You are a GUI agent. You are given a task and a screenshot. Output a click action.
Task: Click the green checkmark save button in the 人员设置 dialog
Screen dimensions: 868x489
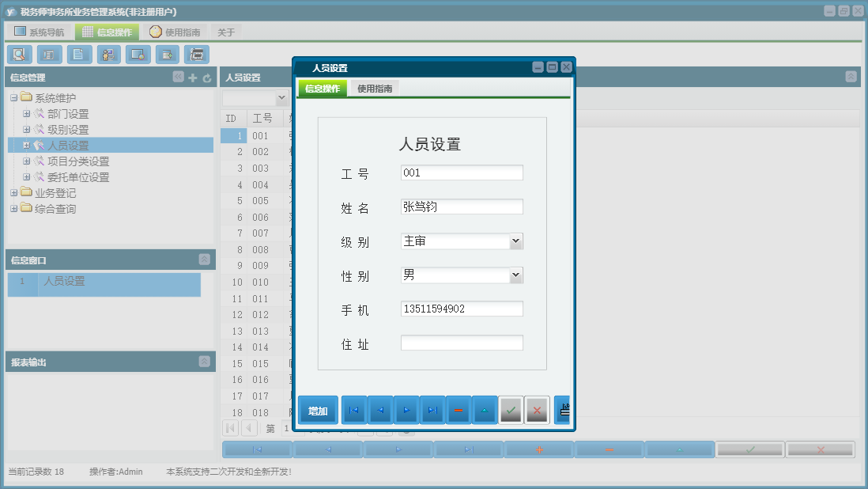click(511, 411)
